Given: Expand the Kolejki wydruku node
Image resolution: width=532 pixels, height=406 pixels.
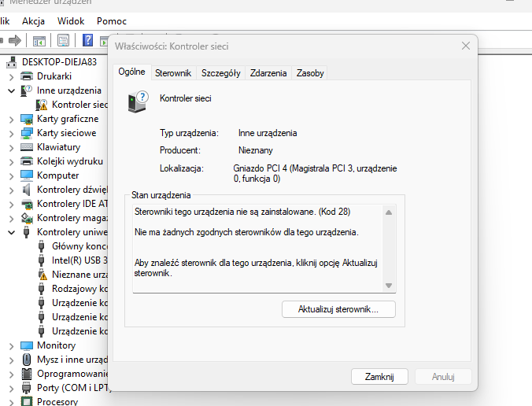Looking at the screenshot, I should click(x=11, y=162).
